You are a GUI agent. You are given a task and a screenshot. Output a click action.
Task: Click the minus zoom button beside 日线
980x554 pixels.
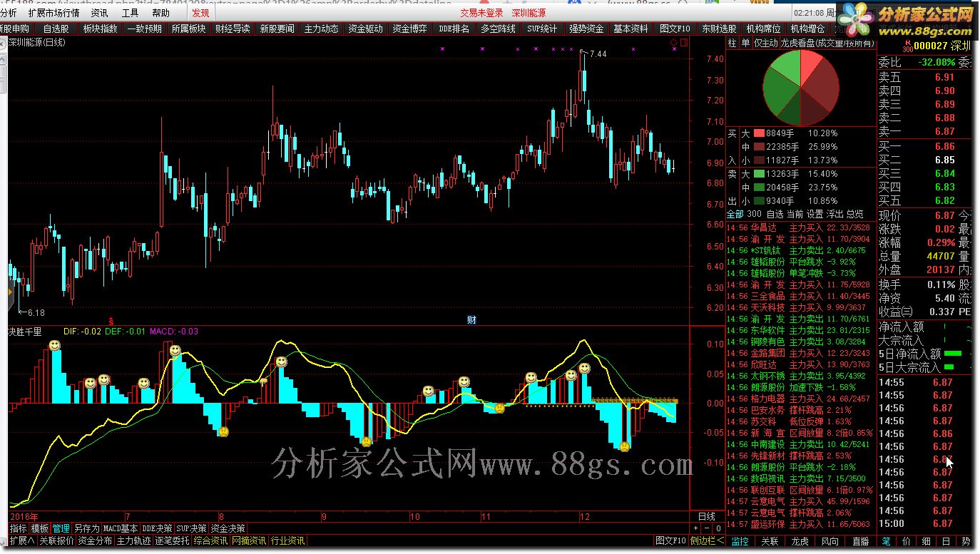pos(708,528)
